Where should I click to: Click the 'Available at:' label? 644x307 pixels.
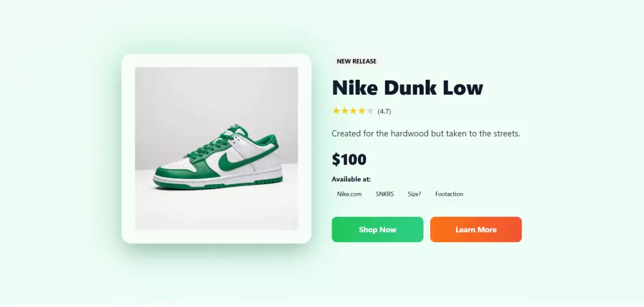(351, 180)
